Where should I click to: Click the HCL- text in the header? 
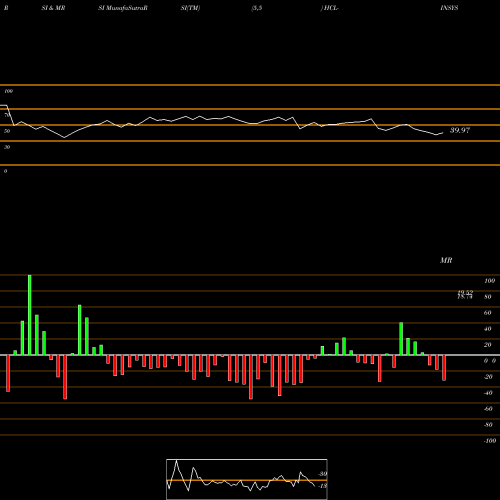(x=331, y=8)
